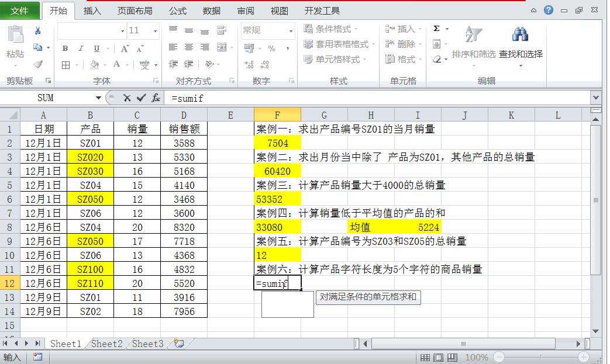610x364 pixels.
Task: Switch to Sheet3 tab
Action: 148,344
